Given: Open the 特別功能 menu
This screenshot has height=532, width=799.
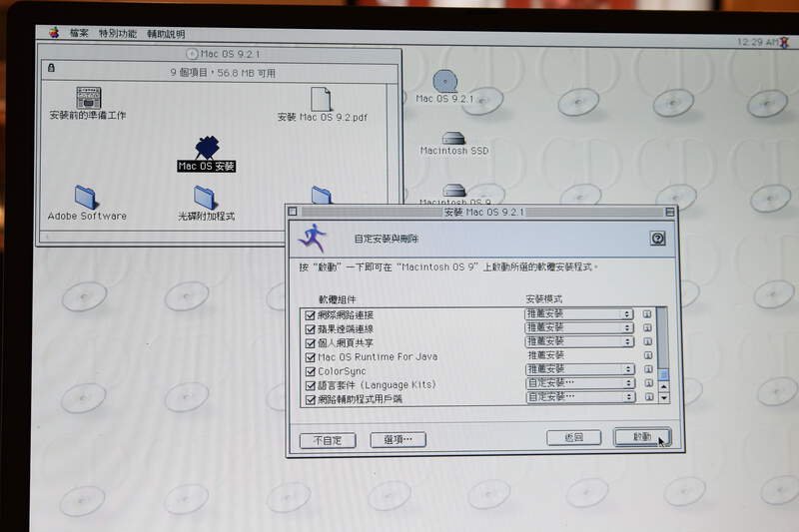Looking at the screenshot, I should coord(118,34).
